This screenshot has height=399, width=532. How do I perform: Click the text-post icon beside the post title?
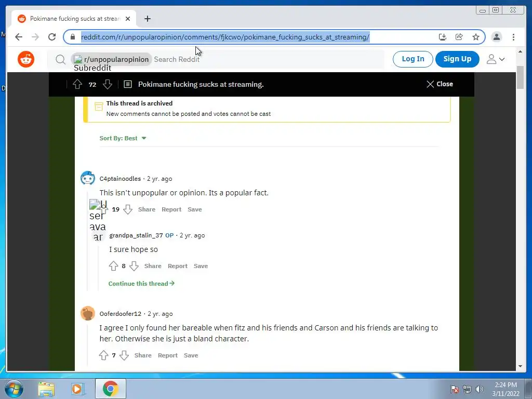(128, 84)
